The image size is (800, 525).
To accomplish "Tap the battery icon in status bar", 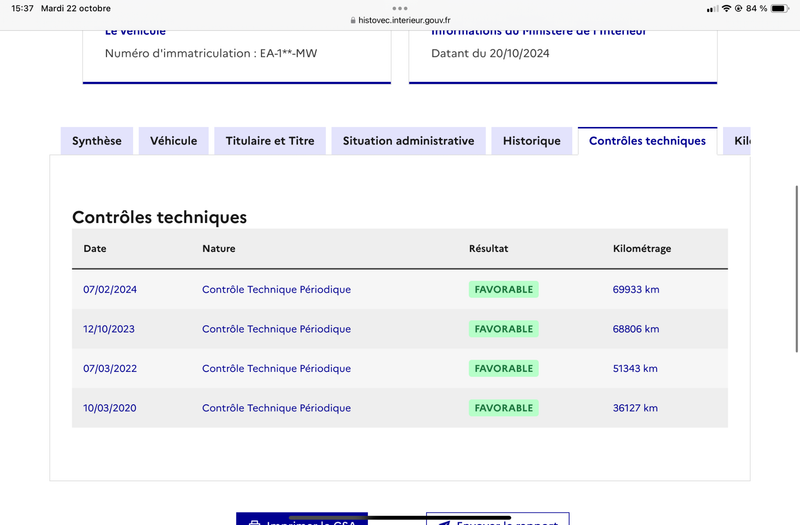I will point(780,9).
